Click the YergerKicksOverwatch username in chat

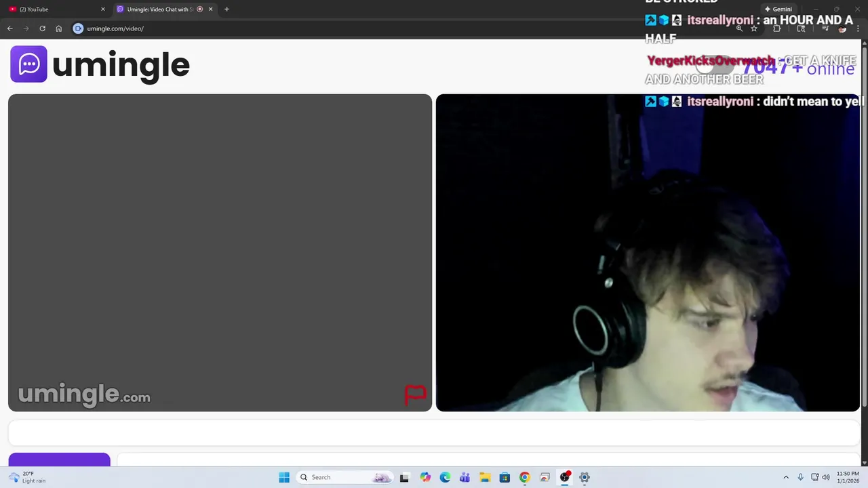pos(710,60)
